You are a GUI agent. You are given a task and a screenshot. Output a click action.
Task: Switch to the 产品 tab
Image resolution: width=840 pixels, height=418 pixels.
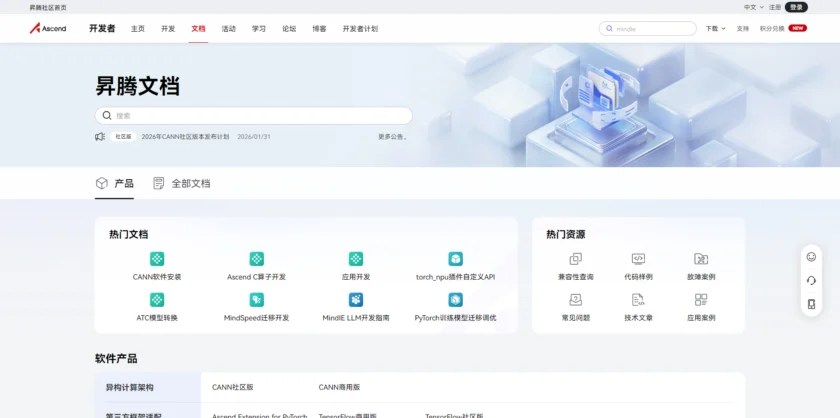114,183
